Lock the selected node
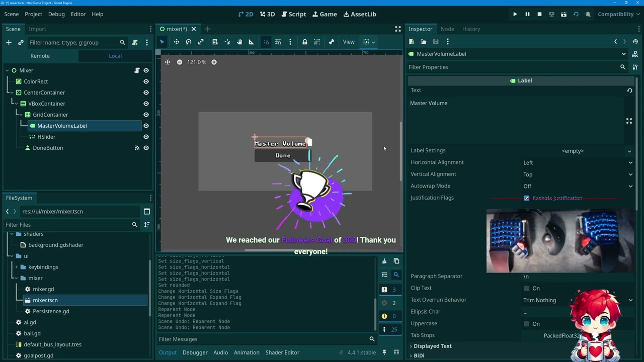Screen dimensions: 644x362 [305, 42]
